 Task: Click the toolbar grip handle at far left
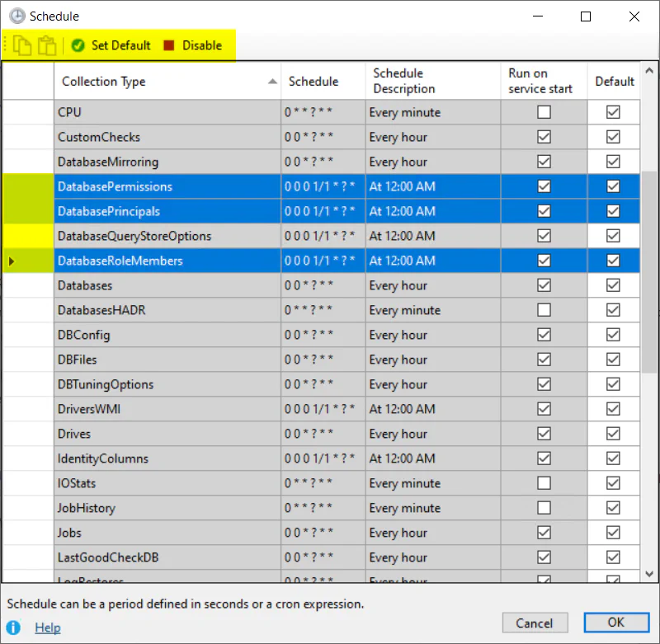tap(7, 45)
